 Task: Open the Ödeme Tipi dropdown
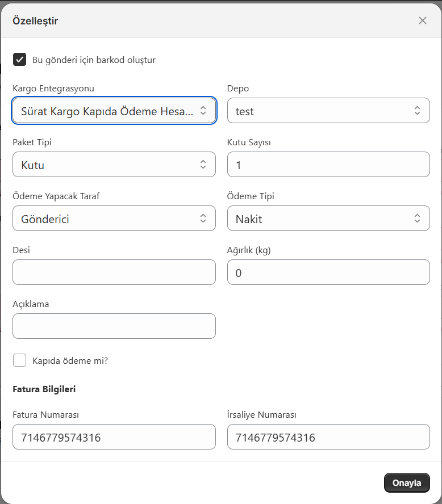(x=328, y=219)
